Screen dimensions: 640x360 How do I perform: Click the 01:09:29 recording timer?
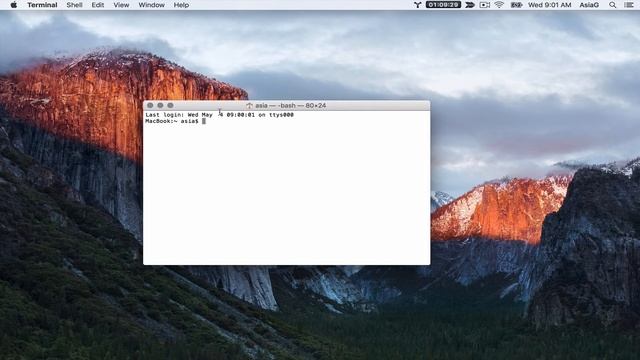[443, 5]
